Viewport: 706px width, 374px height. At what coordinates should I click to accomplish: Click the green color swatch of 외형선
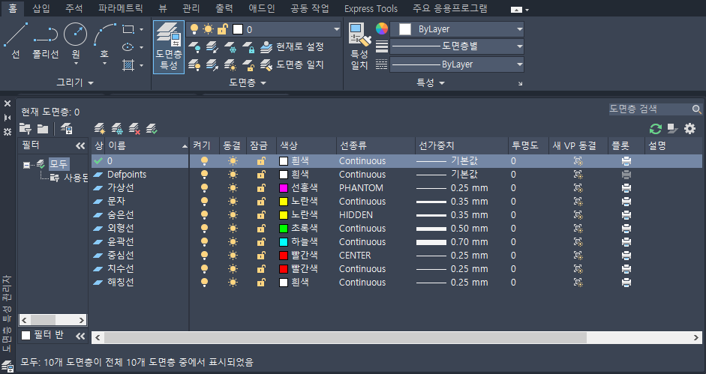[283, 229]
